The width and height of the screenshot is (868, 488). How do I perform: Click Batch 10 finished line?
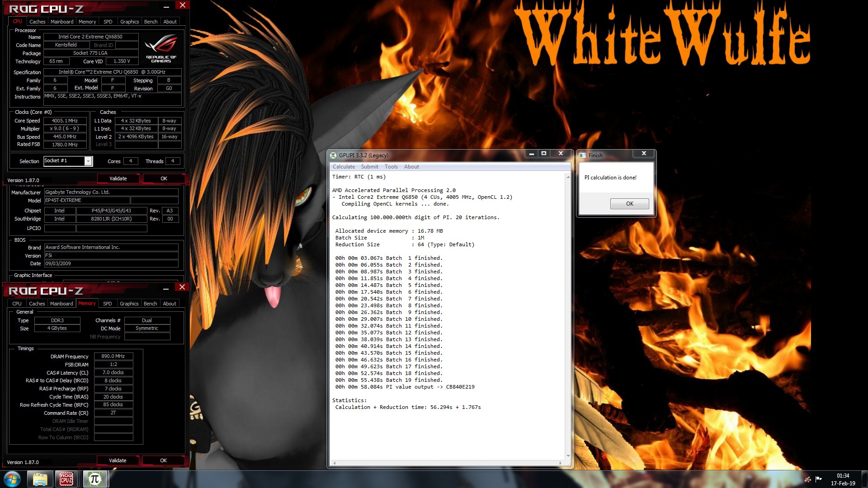(389, 319)
